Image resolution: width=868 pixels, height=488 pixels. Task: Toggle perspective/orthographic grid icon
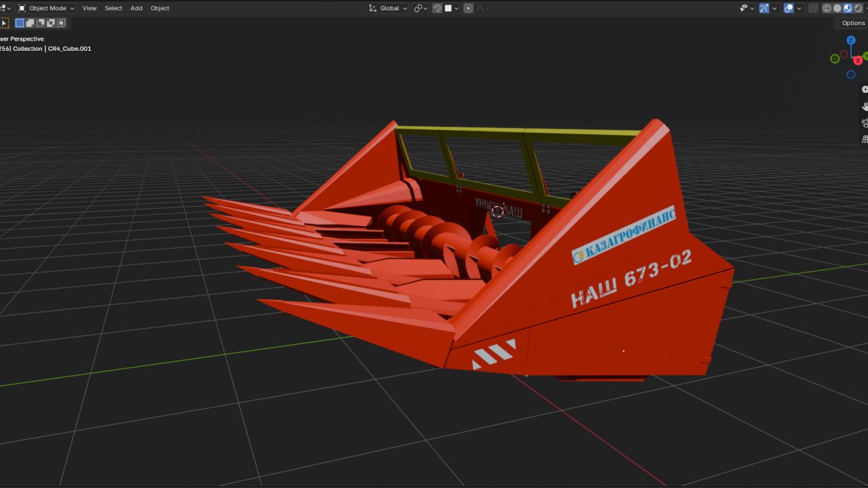[x=865, y=139]
